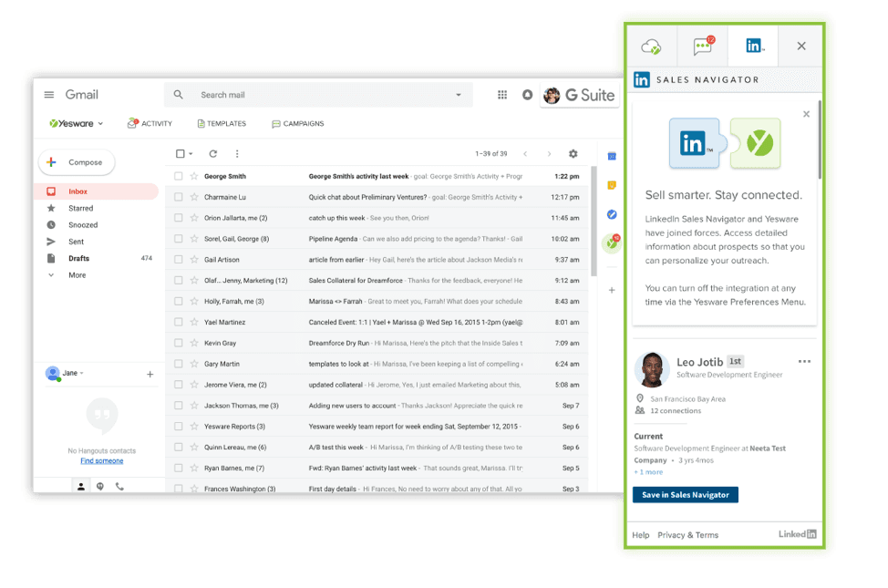Image resolution: width=888 pixels, height=588 pixels.
Task: Check the box next to Kevin Gray email
Action: 179,343
